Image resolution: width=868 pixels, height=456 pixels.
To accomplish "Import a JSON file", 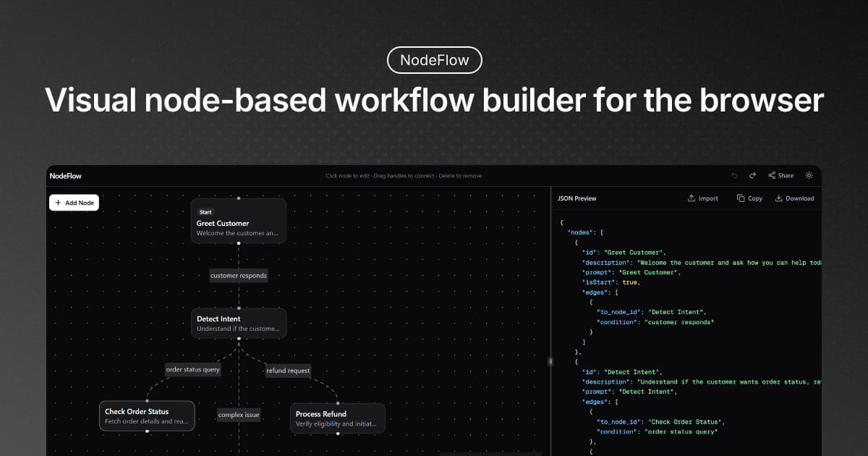I will coord(702,198).
